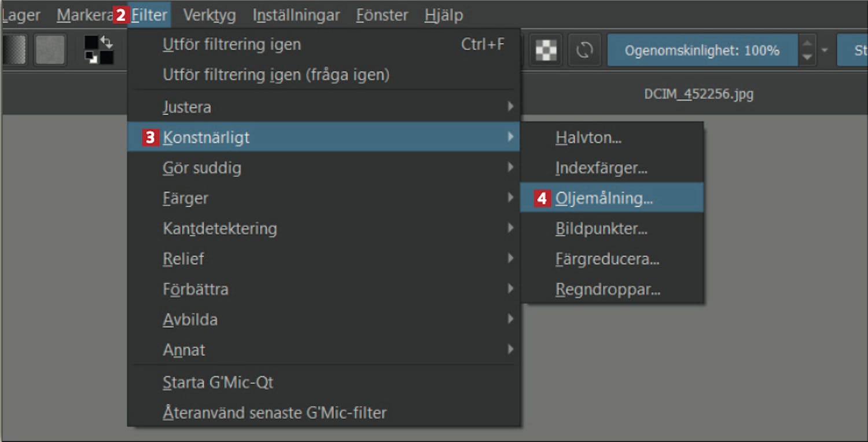Open the fill pattern picker icon
The width and height of the screenshot is (868, 442).
coord(50,50)
